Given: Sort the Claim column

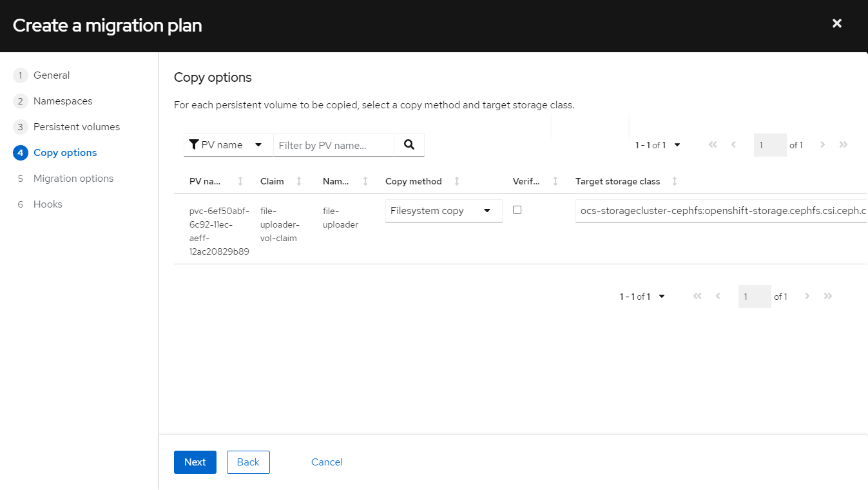Looking at the screenshot, I should pyautogui.click(x=298, y=181).
